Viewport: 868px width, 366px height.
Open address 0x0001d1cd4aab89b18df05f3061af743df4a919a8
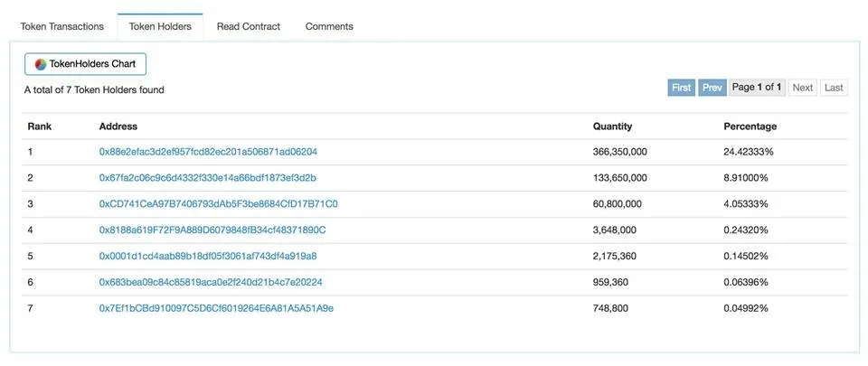[208, 256]
